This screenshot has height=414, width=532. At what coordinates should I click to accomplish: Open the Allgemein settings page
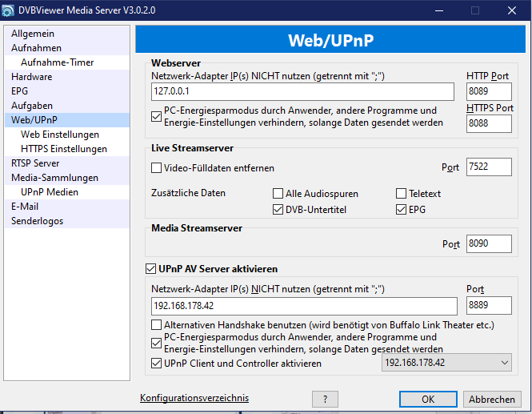67,34
